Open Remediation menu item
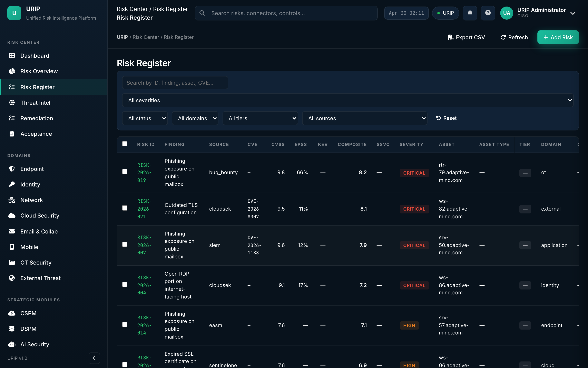588x368 pixels. pos(54,118)
